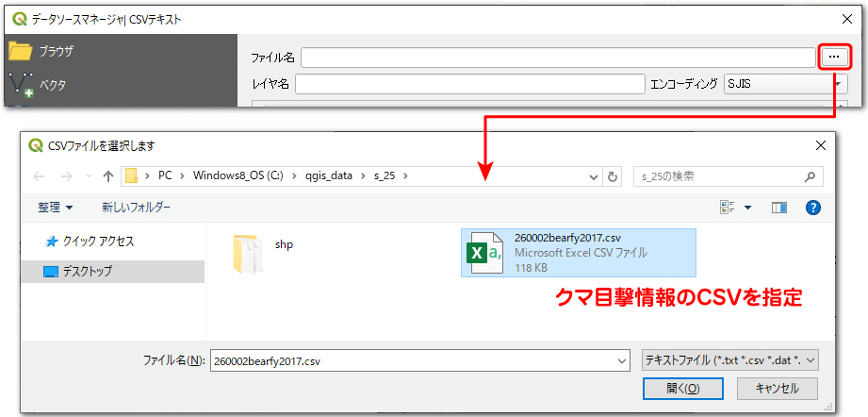Image resolution: width=868 pixels, height=417 pixels.
Task: Focus the ファイル名 field in Data Source Manager
Action: (558, 57)
